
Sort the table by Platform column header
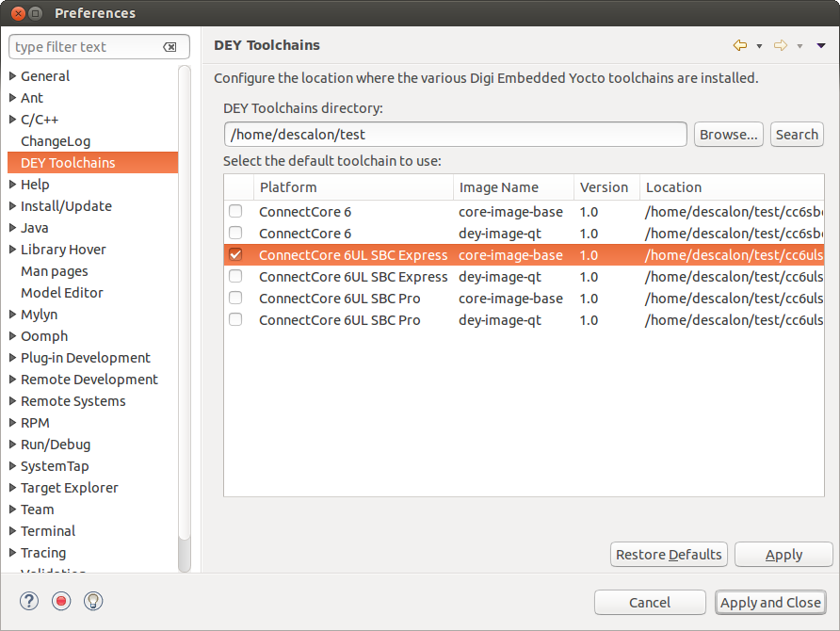[x=353, y=187]
